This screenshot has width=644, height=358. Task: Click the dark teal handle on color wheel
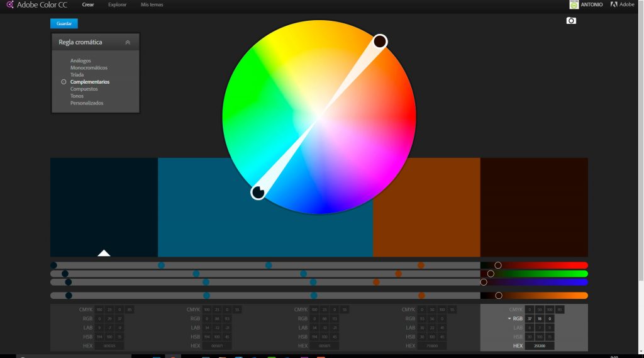(258, 193)
